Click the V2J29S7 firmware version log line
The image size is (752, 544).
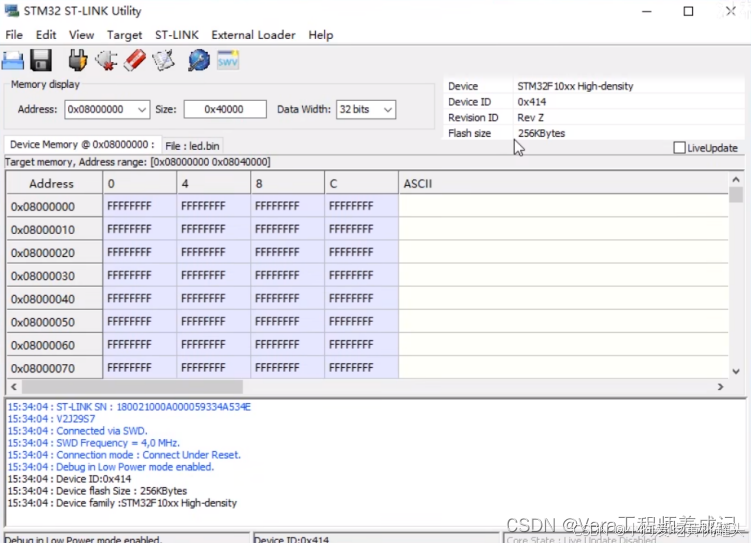(51, 419)
